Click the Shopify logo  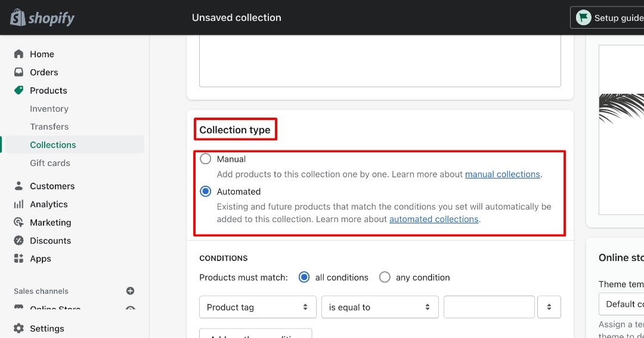[42, 18]
